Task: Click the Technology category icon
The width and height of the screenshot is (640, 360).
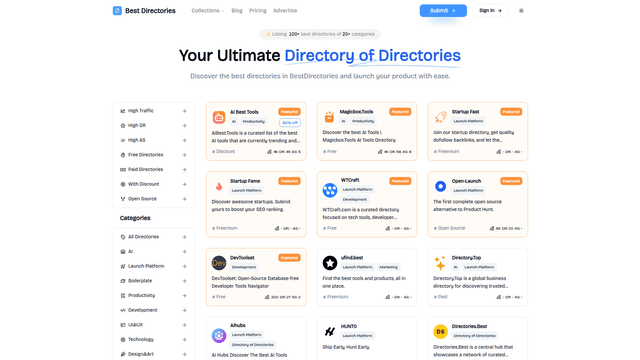Action: 122,340
